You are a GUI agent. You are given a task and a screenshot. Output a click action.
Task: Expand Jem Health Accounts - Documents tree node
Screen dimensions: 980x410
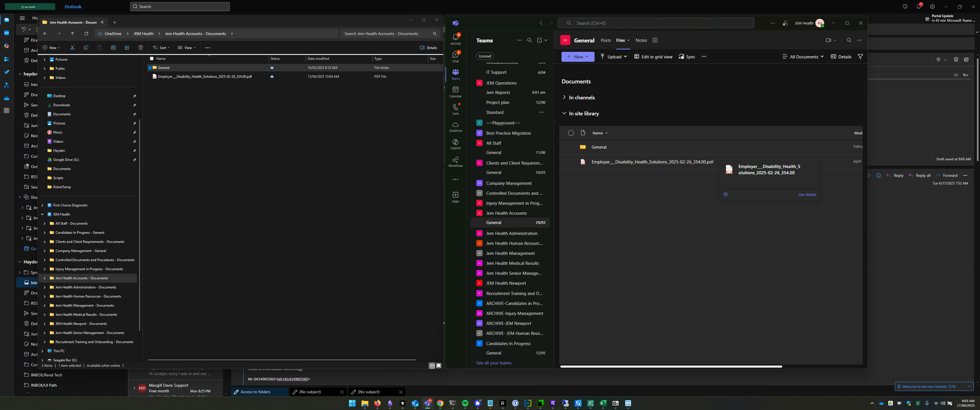45,278
